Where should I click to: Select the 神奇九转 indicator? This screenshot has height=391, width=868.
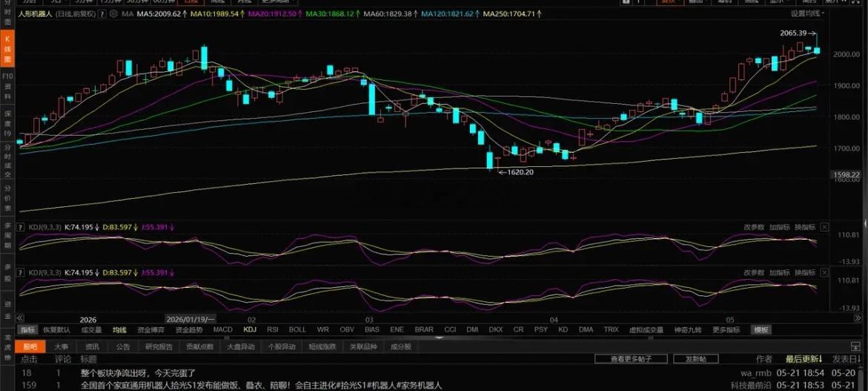coord(688,329)
